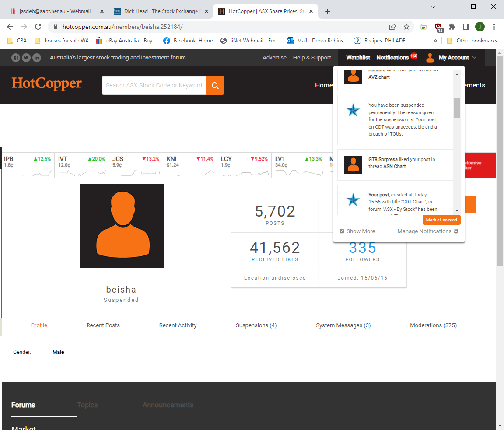Close the jasdeb webmail tab

tap(102, 11)
